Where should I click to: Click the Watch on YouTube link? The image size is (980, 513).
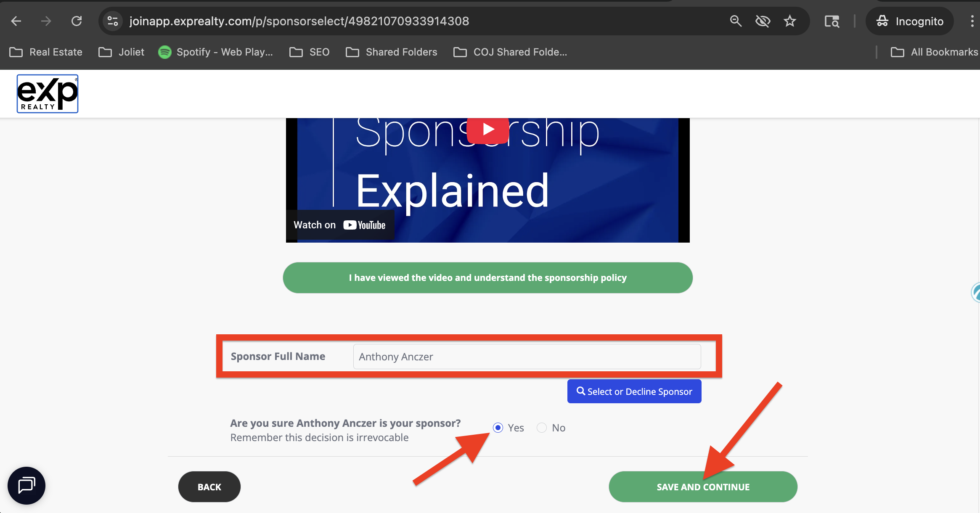coord(340,225)
